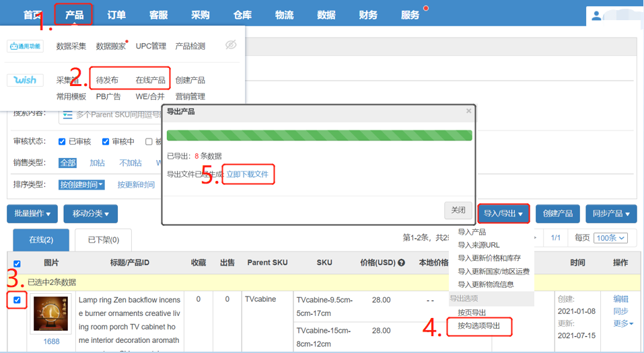The width and height of the screenshot is (644, 353).
Task: Open the 物流 navigation item
Action: click(284, 15)
